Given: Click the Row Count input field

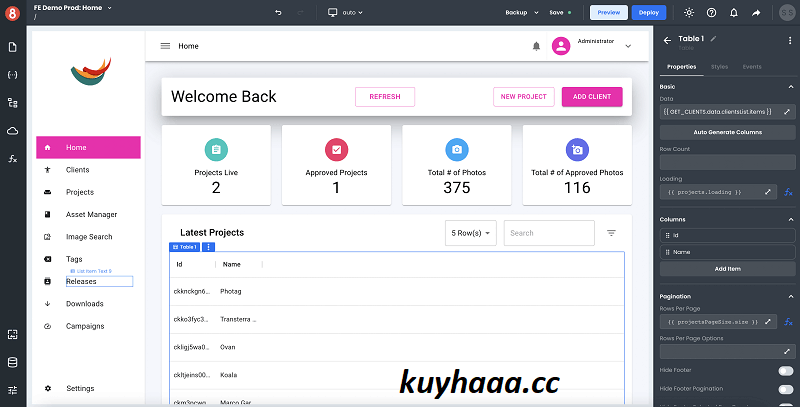Looking at the screenshot, I should pos(728,162).
